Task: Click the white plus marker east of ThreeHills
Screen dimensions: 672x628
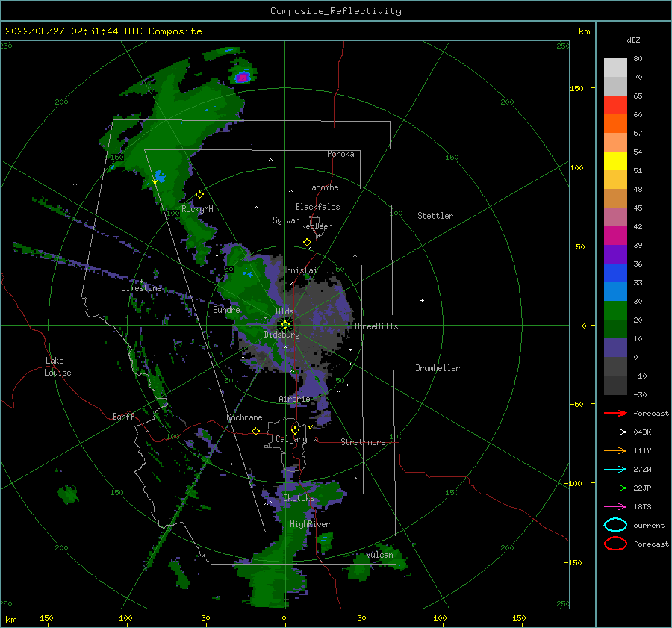Action: pos(422,300)
